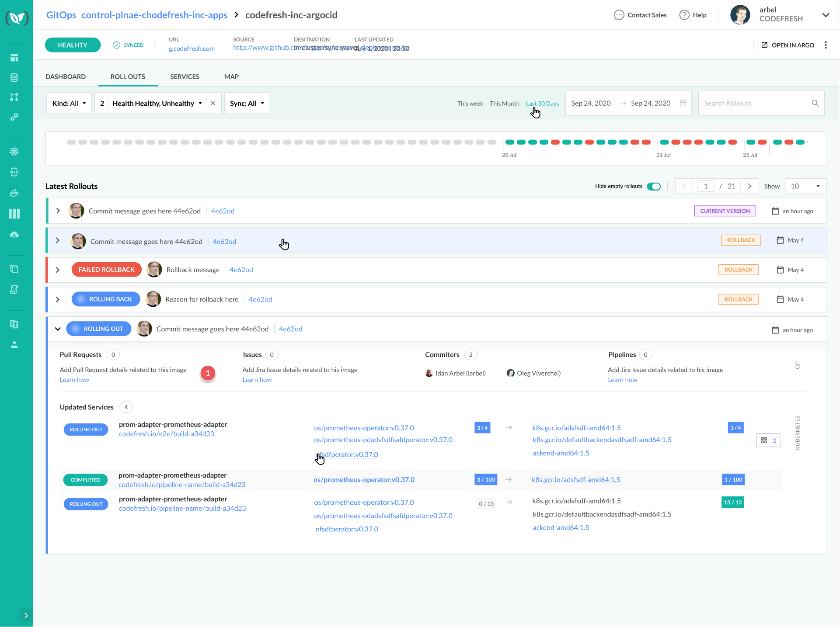This screenshot has height=627, width=840.
Task: Open the dashboard layout icon in sidebar
Action: [x=14, y=58]
